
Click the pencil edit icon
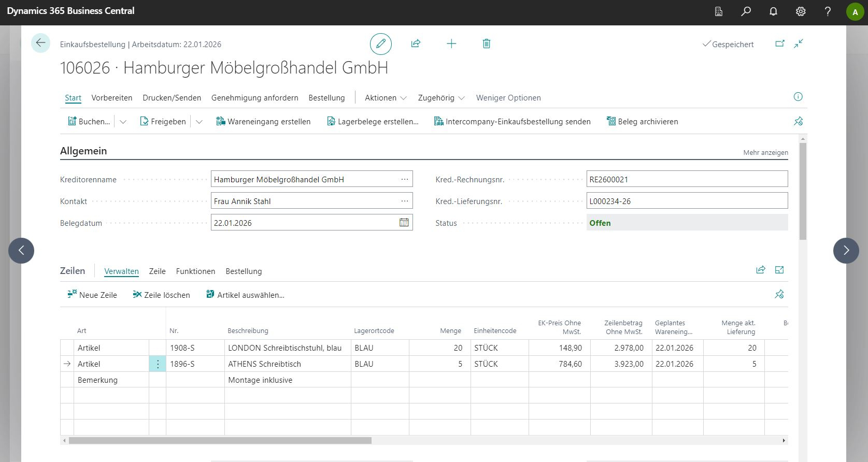coord(380,44)
